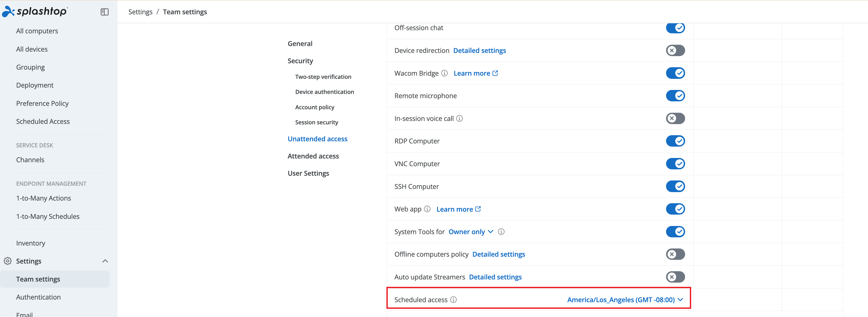The height and width of the screenshot is (317, 868).
Task: Toggle the SSH Computer switch
Action: tap(675, 187)
